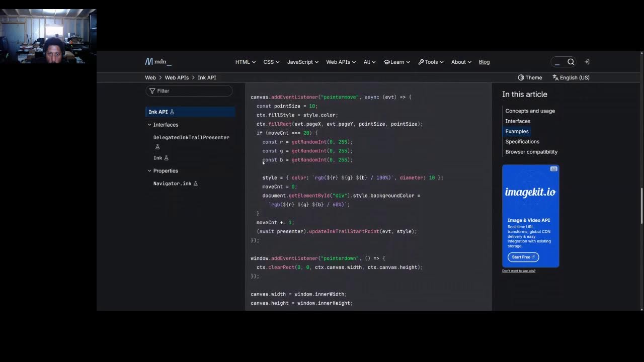The height and width of the screenshot is (362, 644).
Task: Click the page vertical scrollbar thumb
Action: pyautogui.click(x=641, y=206)
